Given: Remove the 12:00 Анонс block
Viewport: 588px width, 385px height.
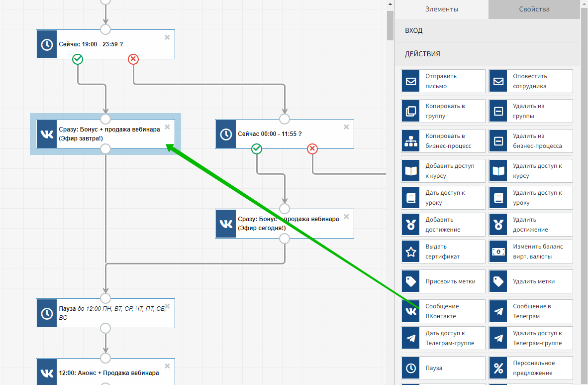Looking at the screenshot, I should [x=167, y=366].
